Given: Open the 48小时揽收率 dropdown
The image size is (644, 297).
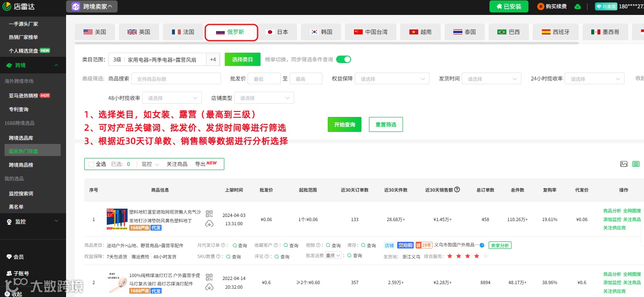Looking at the screenshot, I should (x=172, y=98).
